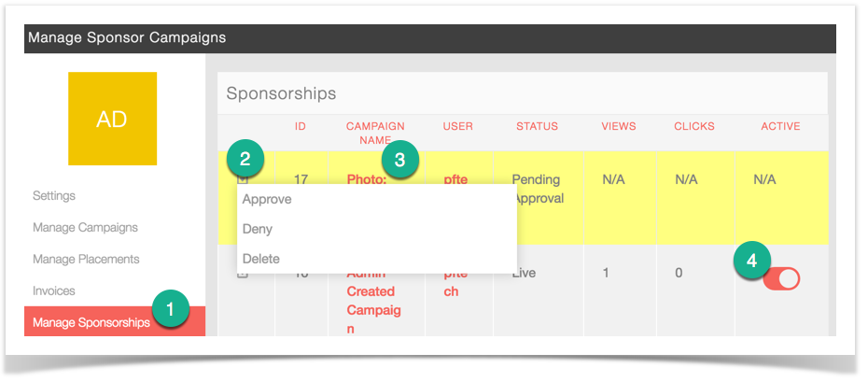Select Deny in the actions menu
The width and height of the screenshot is (868, 382).
(258, 229)
